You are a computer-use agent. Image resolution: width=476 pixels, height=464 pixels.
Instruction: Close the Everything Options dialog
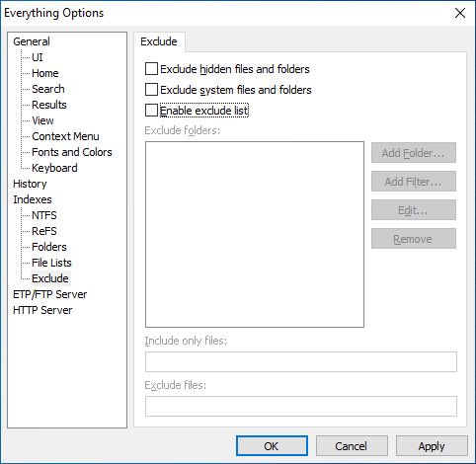tap(460, 13)
